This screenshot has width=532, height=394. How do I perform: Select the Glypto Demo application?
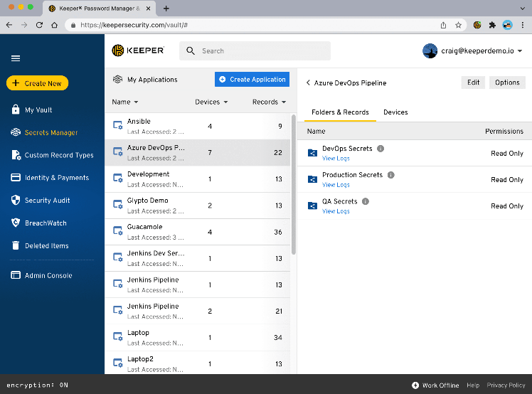(198, 206)
